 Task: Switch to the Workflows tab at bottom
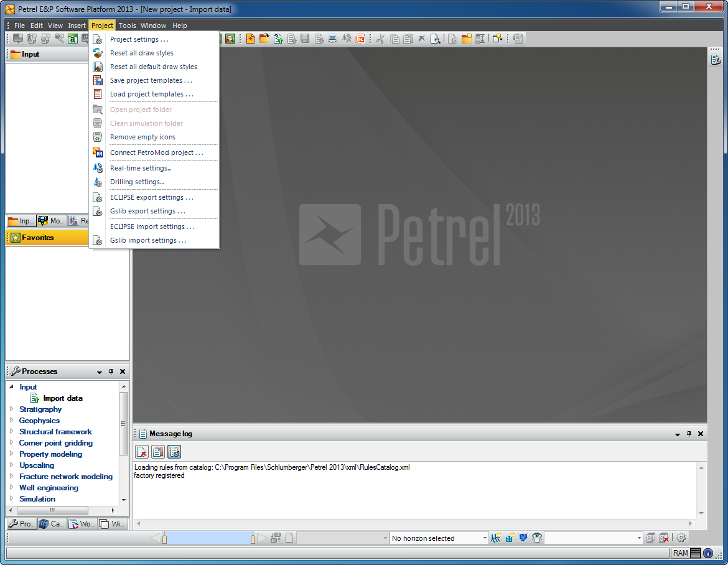pos(82,524)
